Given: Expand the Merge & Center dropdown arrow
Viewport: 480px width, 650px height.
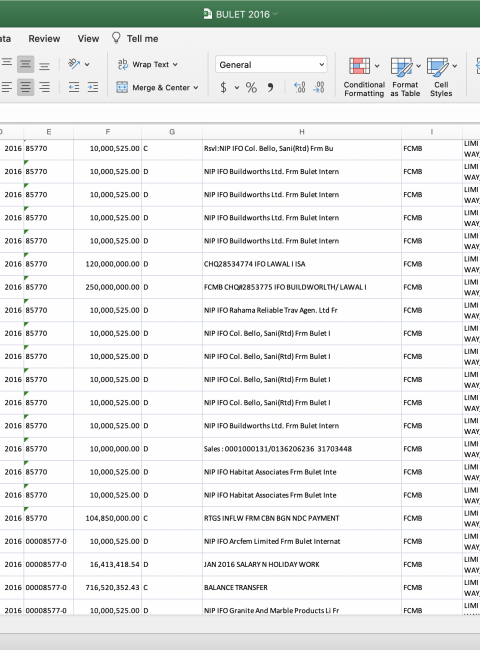Looking at the screenshot, I should click(x=196, y=87).
